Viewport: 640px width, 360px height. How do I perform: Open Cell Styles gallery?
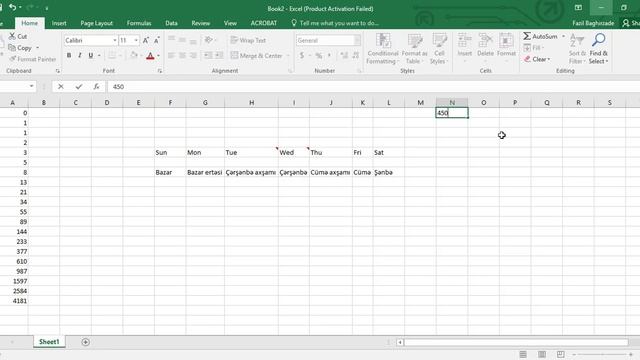pyautogui.click(x=439, y=49)
